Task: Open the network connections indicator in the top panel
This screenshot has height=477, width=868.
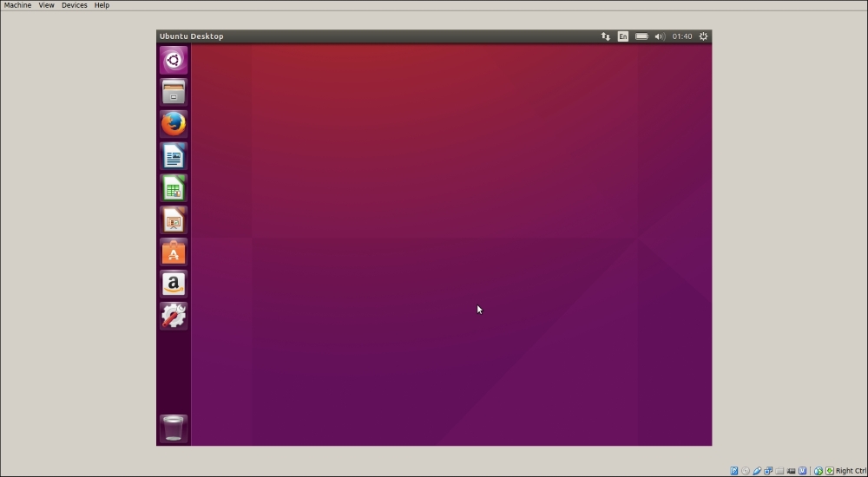Action: click(x=606, y=36)
